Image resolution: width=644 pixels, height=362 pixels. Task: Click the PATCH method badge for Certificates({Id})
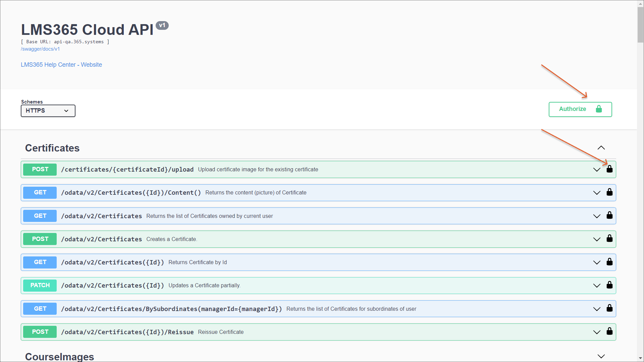click(40, 285)
